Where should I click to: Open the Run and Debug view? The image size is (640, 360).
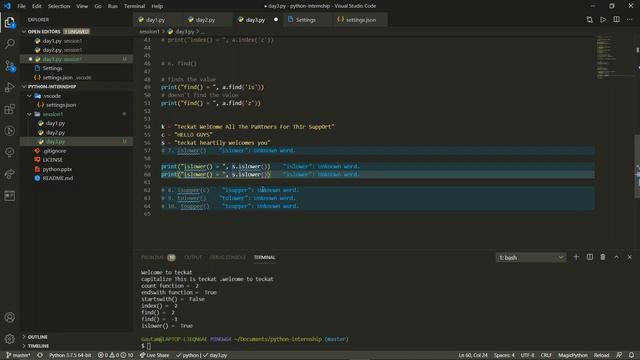[10, 87]
